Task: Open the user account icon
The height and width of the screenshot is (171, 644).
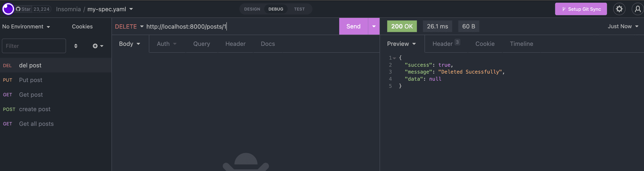Action: click(x=638, y=9)
